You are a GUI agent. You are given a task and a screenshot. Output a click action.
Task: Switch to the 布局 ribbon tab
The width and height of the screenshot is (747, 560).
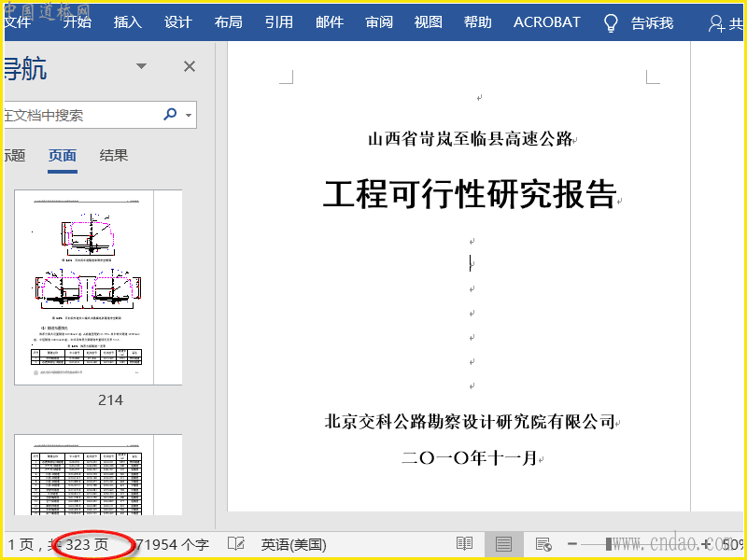tap(228, 22)
